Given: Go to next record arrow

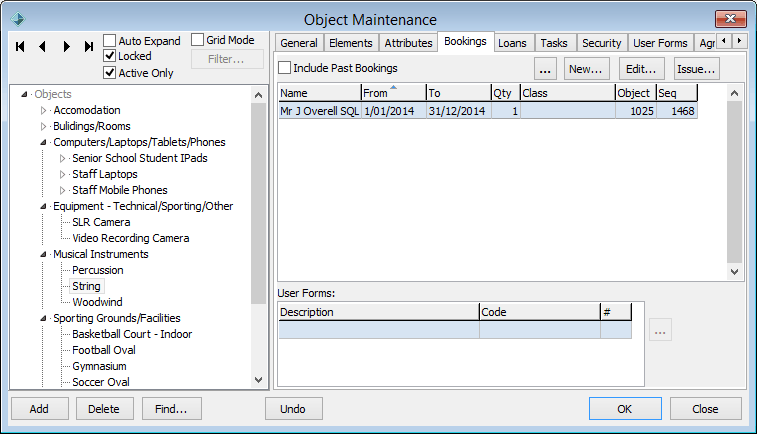Looking at the screenshot, I should pyautogui.click(x=66, y=46).
